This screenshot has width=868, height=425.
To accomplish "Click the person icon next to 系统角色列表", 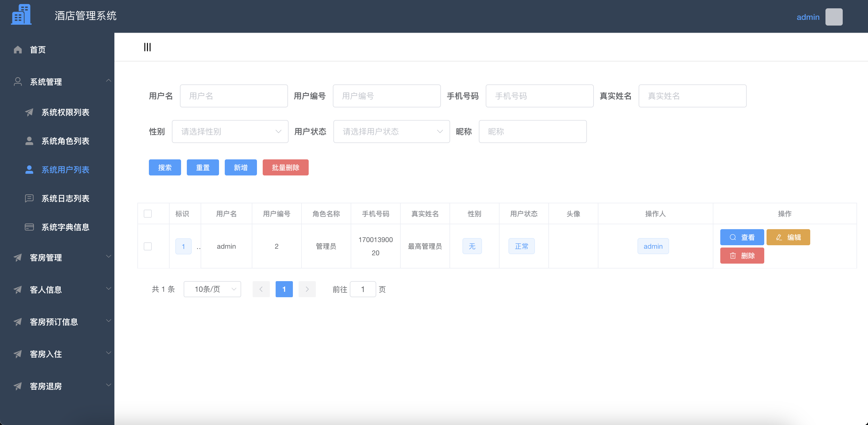I will 30,141.
